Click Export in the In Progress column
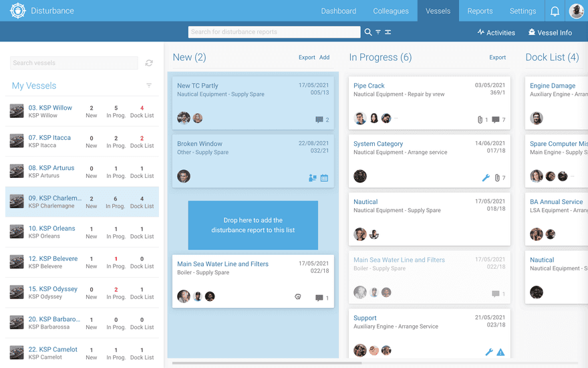The height and width of the screenshot is (368, 588). click(497, 58)
